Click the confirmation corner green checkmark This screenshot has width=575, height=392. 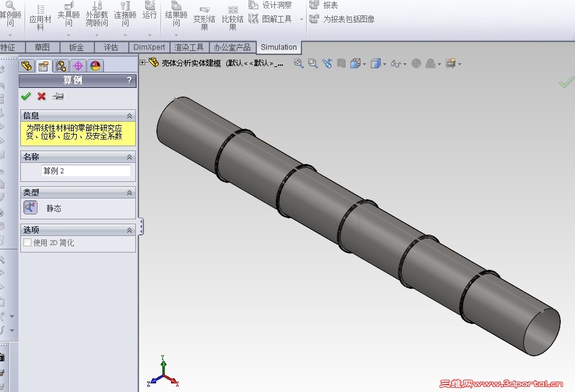tap(566, 82)
